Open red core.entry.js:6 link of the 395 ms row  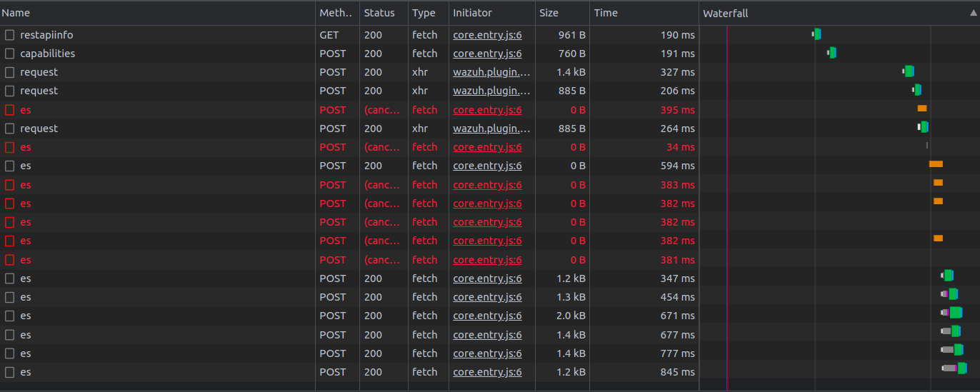pyautogui.click(x=487, y=110)
